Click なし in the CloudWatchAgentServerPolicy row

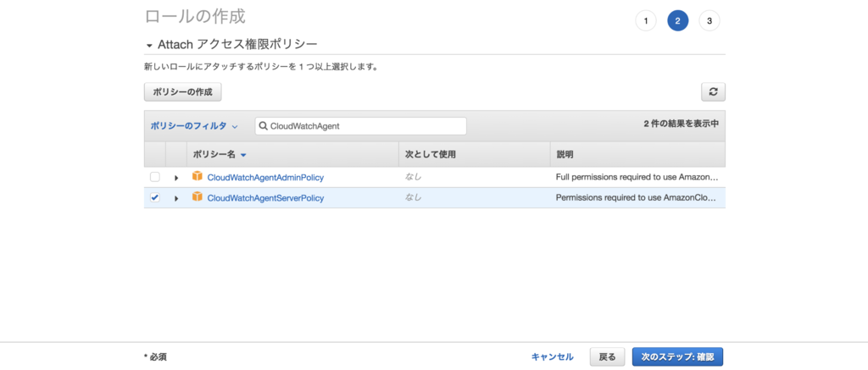point(413,197)
